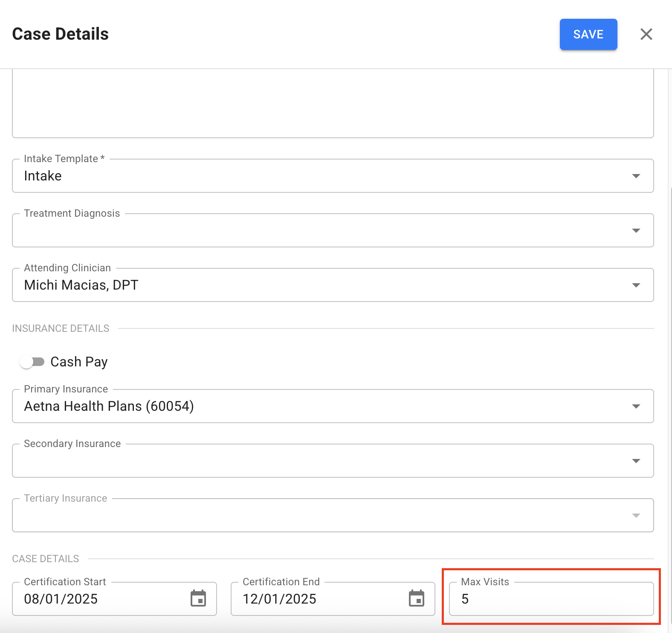Focus the Max Visits input field

click(551, 599)
